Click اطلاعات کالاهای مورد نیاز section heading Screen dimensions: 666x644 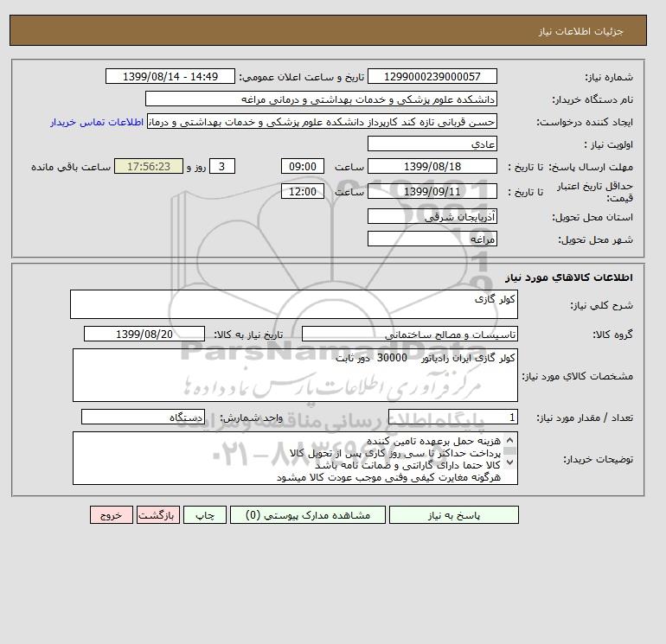569,277
